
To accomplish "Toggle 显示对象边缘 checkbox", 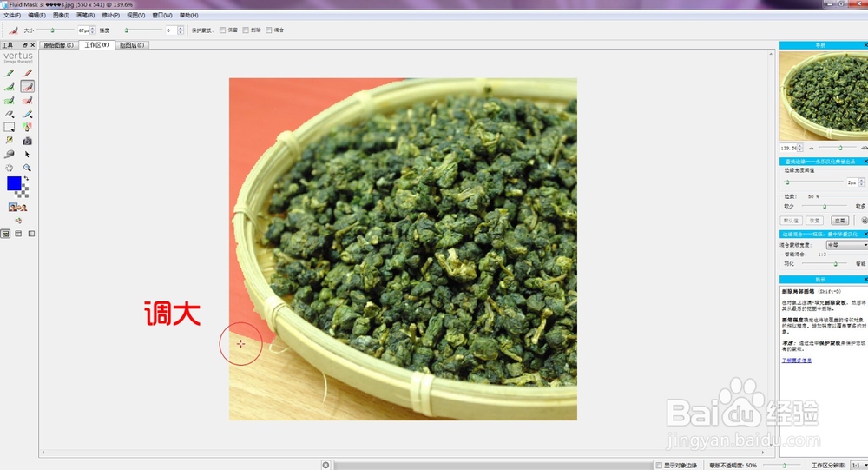I will click(x=659, y=465).
